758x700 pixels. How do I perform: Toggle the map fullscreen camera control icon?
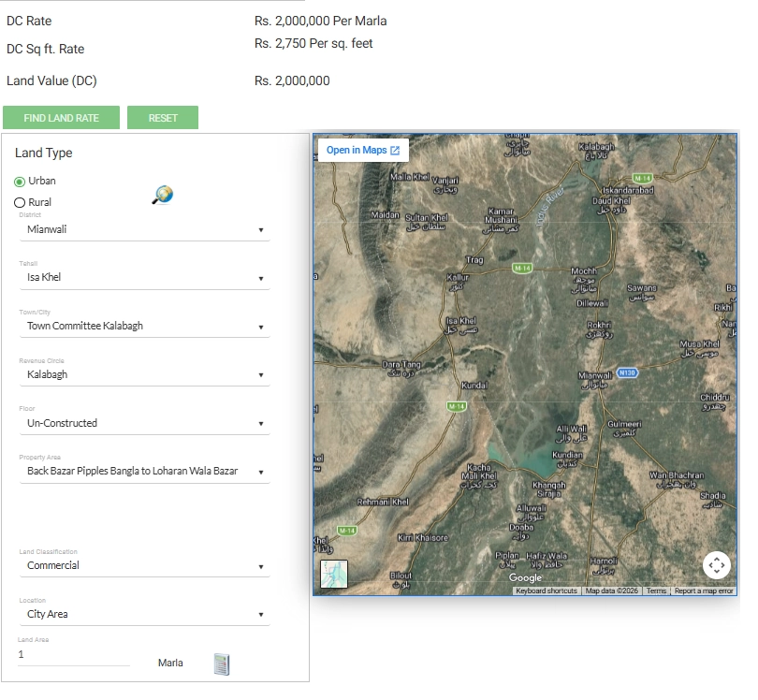[x=717, y=564]
